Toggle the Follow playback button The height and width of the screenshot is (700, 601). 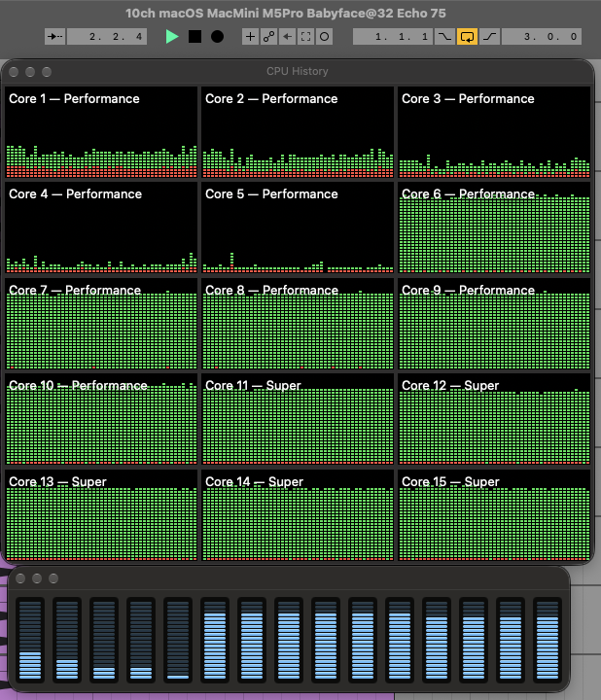pyautogui.click(x=54, y=37)
